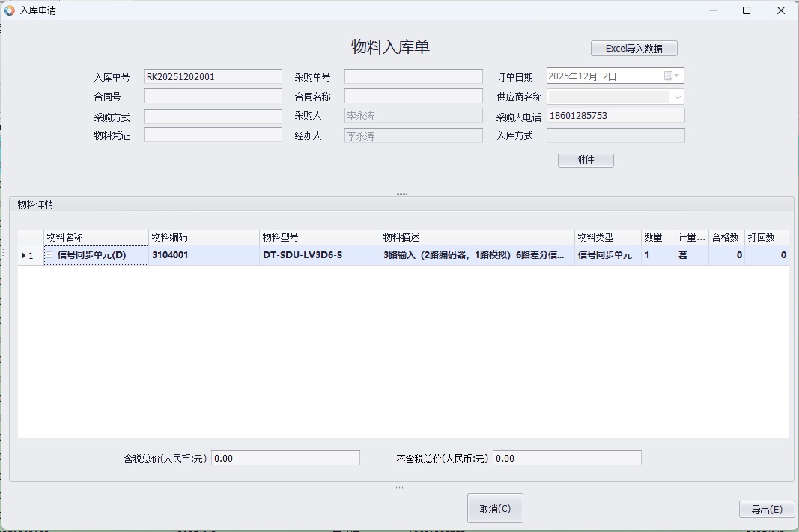Click the 导出(E) export button
This screenshot has height=532, width=799.
pos(766,509)
